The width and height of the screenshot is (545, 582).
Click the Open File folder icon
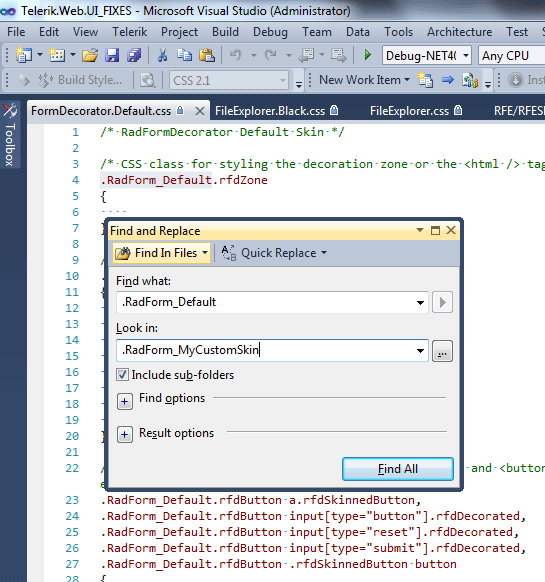point(90,55)
